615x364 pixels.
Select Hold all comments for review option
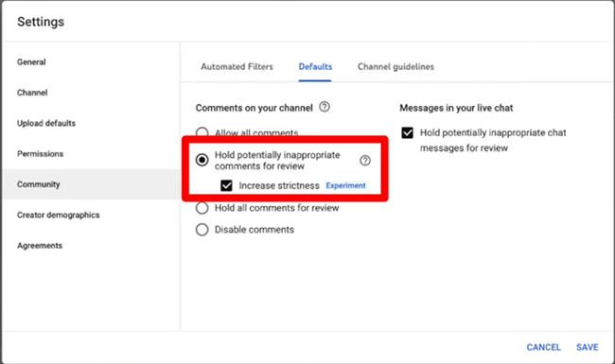(x=202, y=208)
